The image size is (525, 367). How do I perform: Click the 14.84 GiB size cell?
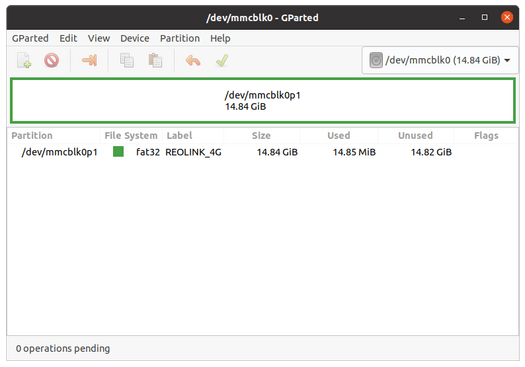click(x=277, y=152)
